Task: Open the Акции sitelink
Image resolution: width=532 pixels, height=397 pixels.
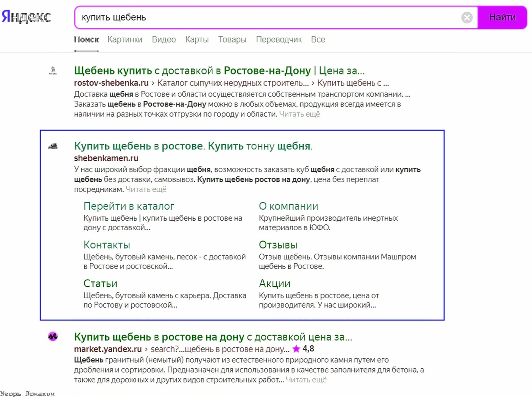Action: [275, 283]
